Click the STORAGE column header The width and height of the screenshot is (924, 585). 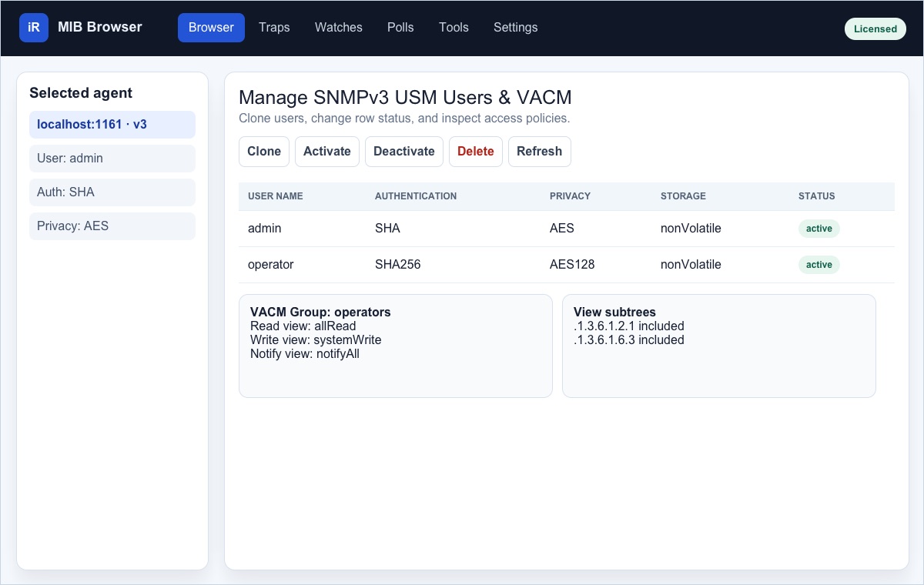683,196
